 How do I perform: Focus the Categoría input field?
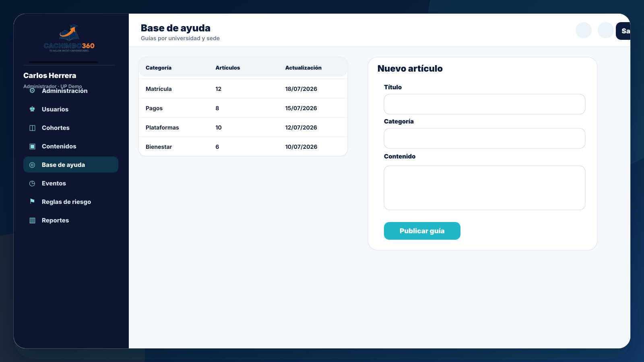[x=485, y=138]
